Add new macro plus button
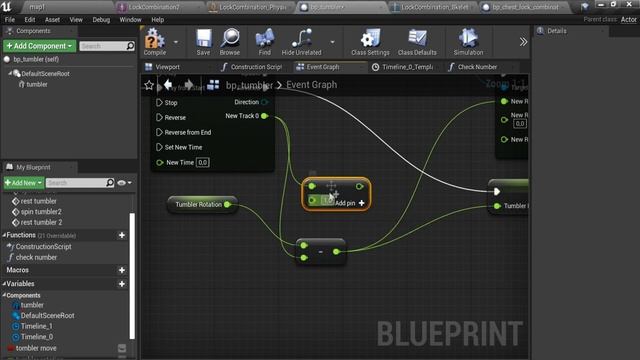Image resolution: width=640 pixels, height=360 pixels. click(x=122, y=270)
